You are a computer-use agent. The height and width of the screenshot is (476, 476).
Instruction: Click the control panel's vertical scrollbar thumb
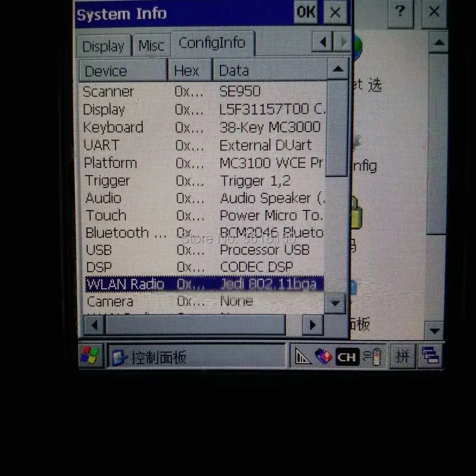coord(436,144)
